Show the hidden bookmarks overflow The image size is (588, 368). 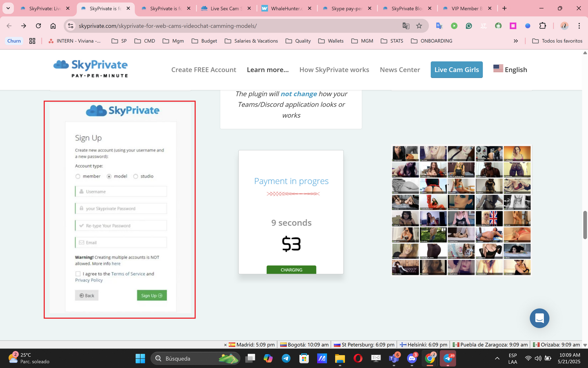point(516,41)
